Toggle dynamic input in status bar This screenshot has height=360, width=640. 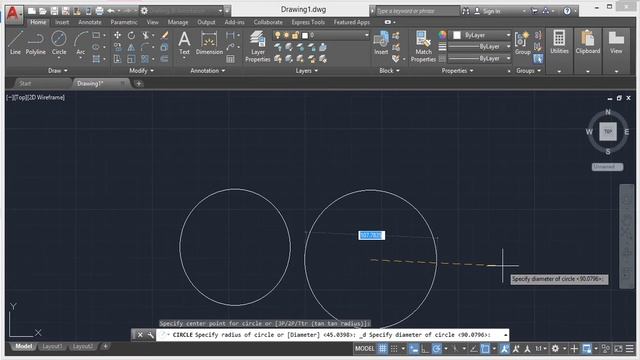click(414, 349)
